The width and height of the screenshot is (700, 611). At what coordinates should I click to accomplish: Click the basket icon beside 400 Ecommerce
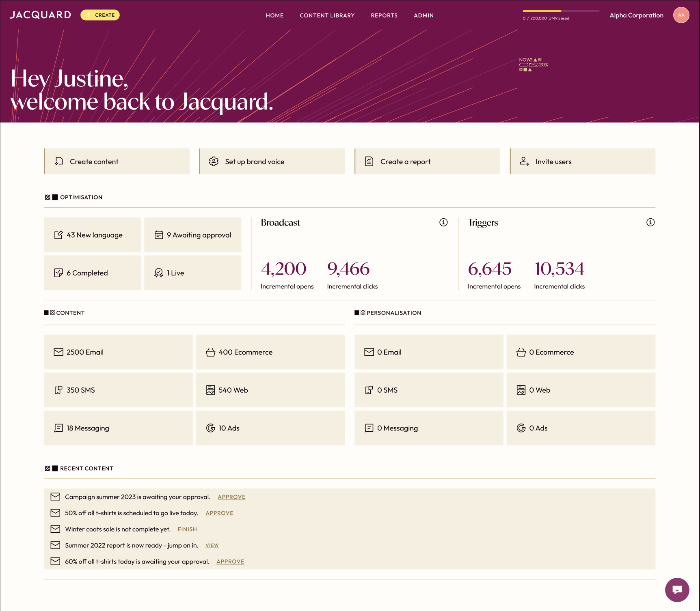[x=211, y=352]
